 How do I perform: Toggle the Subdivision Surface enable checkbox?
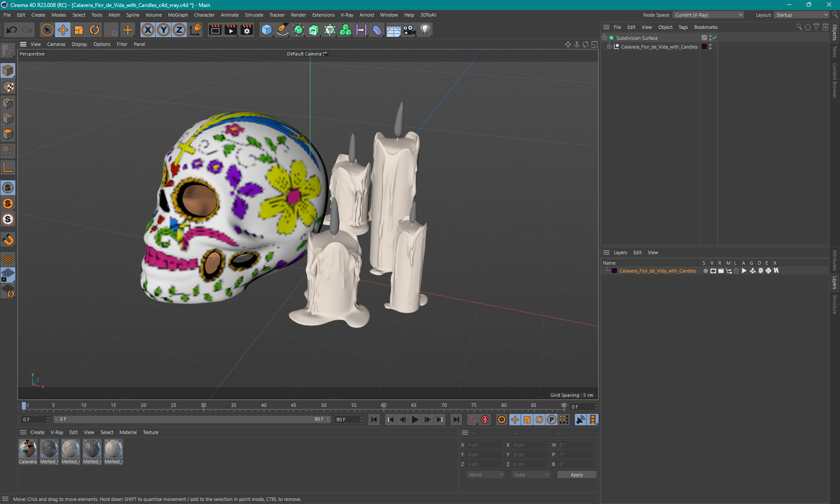click(x=715, y=38)
